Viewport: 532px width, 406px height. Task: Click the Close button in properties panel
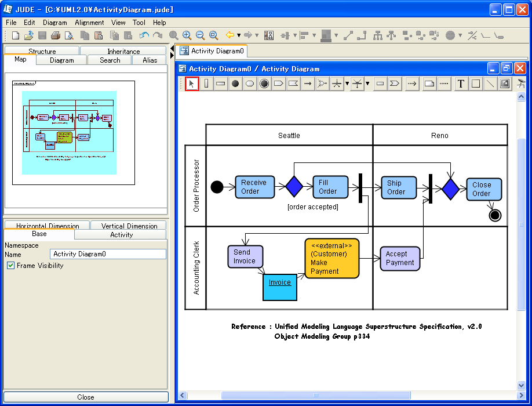[86, 397]
